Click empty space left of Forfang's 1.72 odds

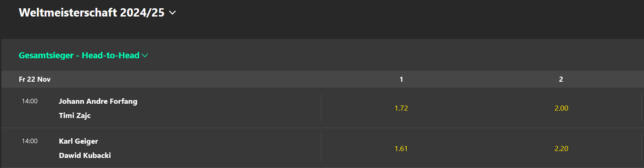click(230, 108)
